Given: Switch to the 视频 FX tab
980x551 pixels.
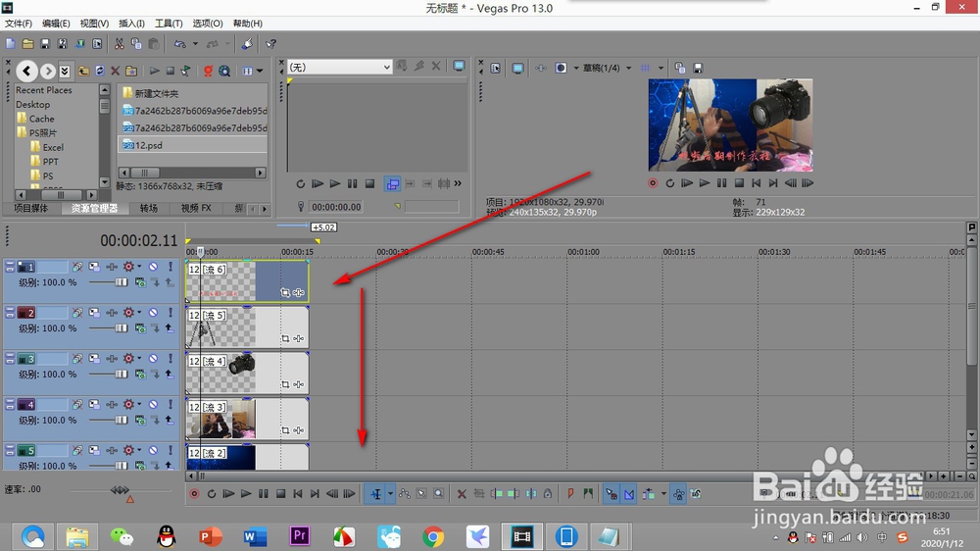Looking at the screenshot, I should (196, 208).
